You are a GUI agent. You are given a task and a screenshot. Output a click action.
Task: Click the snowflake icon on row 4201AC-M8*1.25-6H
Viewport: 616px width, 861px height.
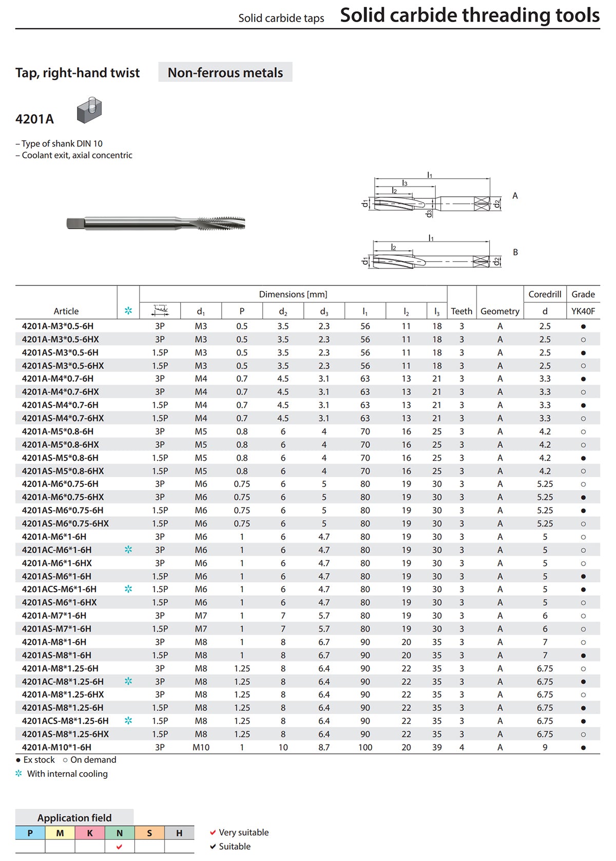[x=128, y=681]
